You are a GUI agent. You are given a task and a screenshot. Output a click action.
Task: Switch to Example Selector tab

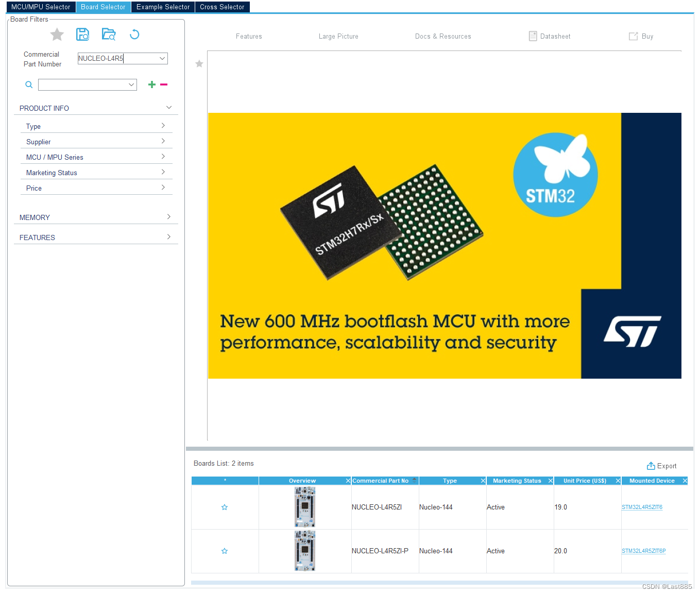coord(163,7)
